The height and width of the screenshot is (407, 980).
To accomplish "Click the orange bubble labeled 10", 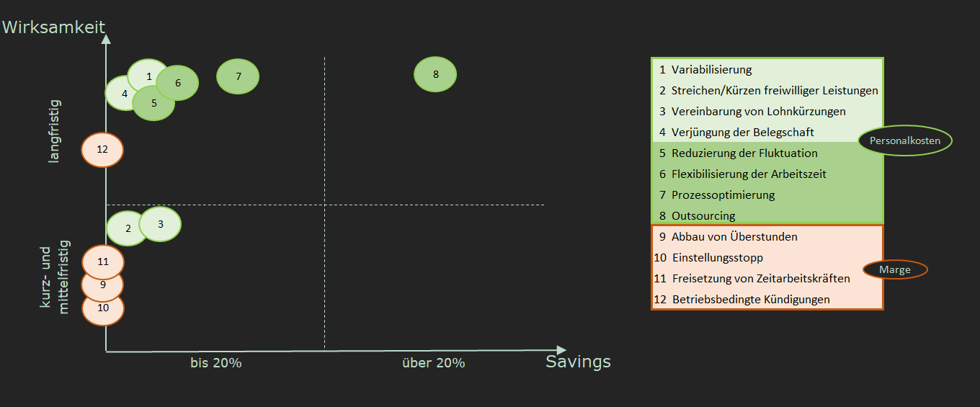I will (103, 308).
